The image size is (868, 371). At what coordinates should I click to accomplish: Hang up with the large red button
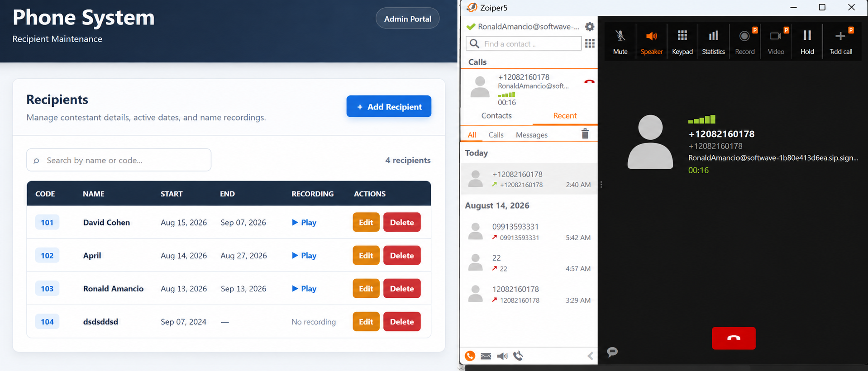pos(734,338)
